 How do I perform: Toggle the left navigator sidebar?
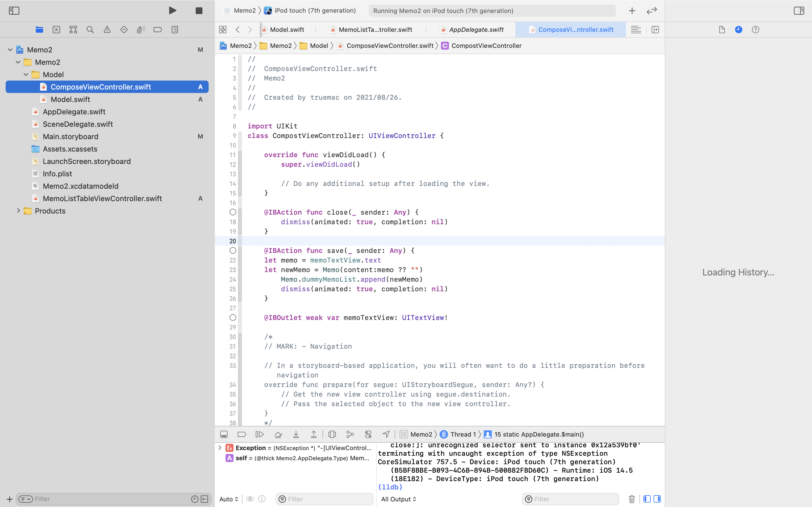click(14, 11)
